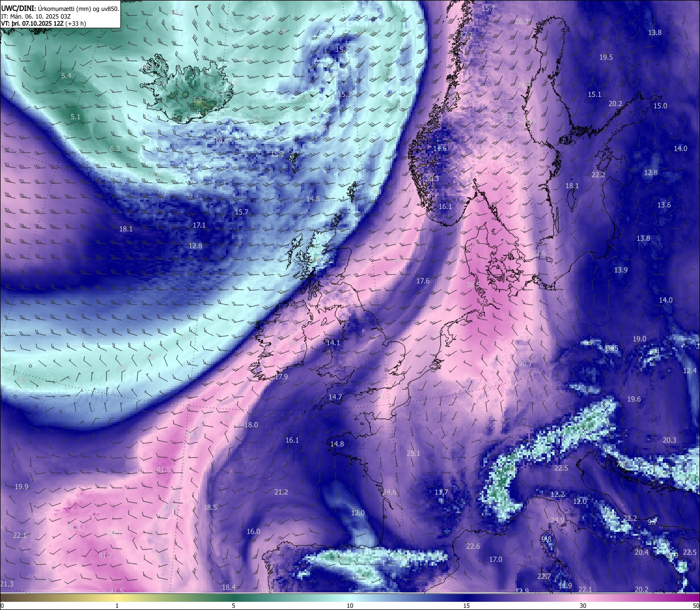Click the 13.9 value east of the Baltic
Screen dimensions: 700x610
[x=621, y=270]
